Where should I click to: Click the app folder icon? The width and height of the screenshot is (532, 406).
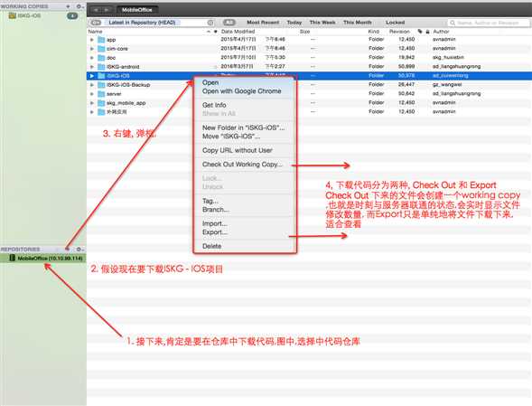coord(101,40)
